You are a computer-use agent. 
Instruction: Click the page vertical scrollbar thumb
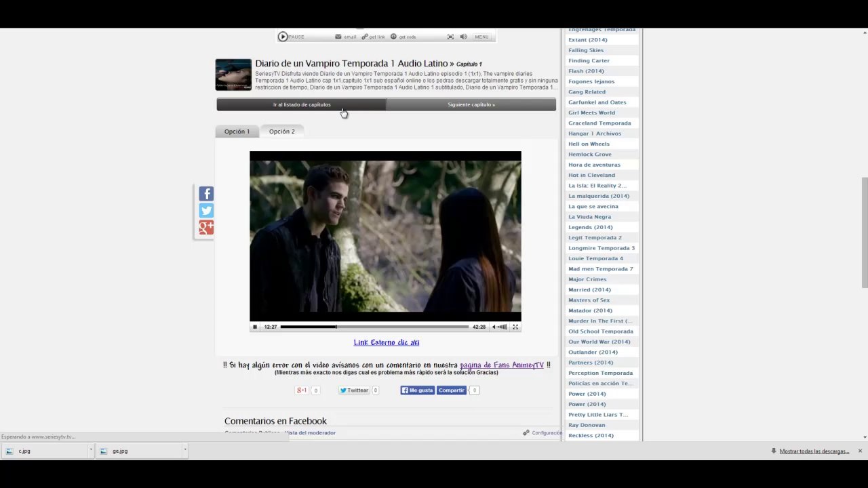864,232
